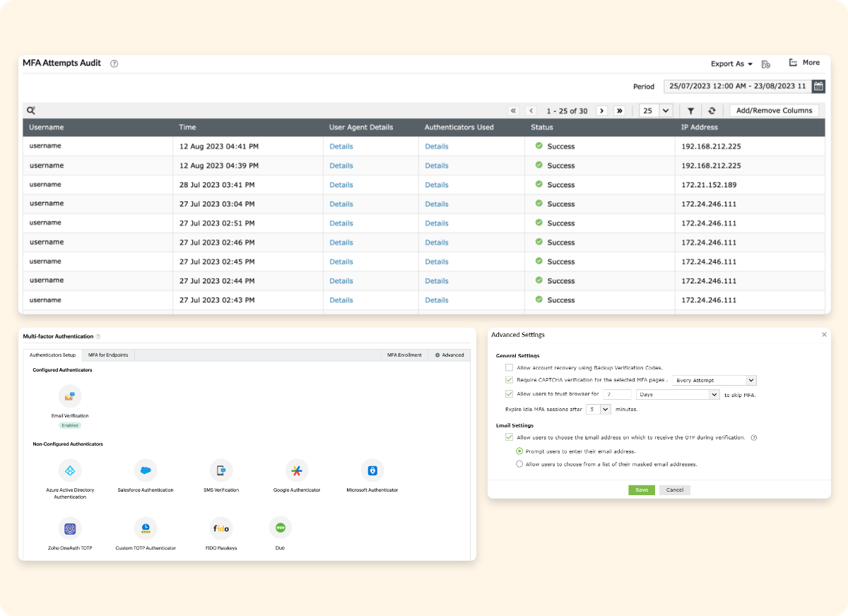Screen dimensions: 848x616
Task: Select the Google Authenticator icon
Action: tap(297, 470)
